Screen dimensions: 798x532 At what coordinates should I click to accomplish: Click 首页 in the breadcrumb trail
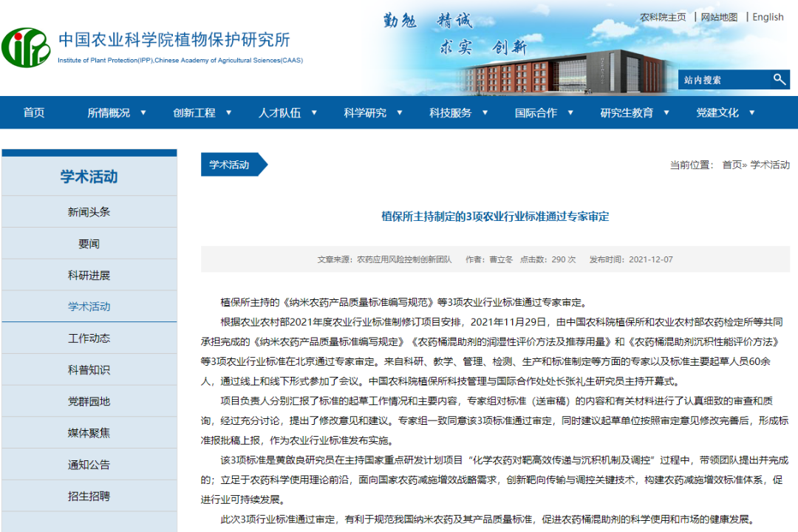tap(731, 165)
